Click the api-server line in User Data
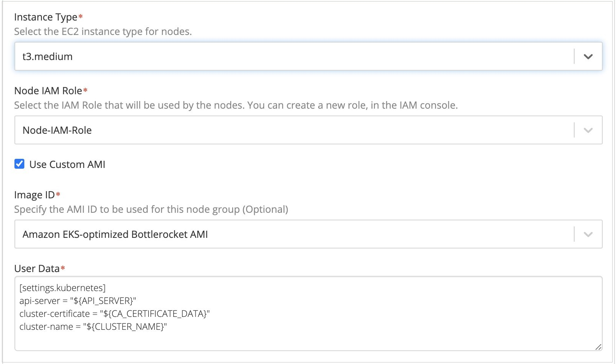This screenshot has height=364, width=616. click(x=78, y=301)
